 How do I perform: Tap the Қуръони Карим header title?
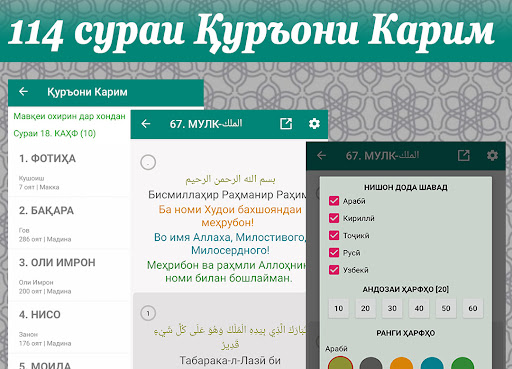coord(87,92)
